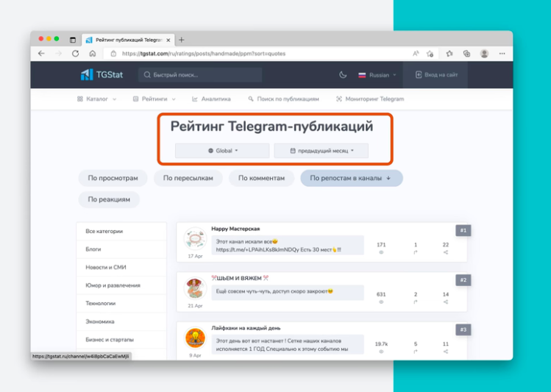Viewport: 551px width, 392px height.
Task: Select Юмор и развлечения category
Action: (x=121, y=285)
